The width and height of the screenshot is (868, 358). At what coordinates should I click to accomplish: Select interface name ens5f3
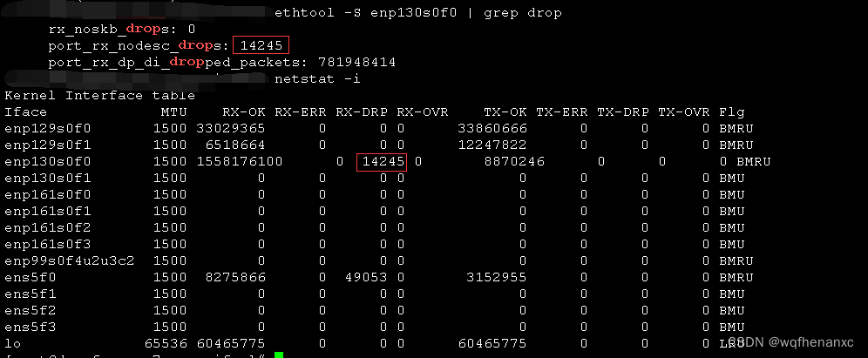point(31,327)
